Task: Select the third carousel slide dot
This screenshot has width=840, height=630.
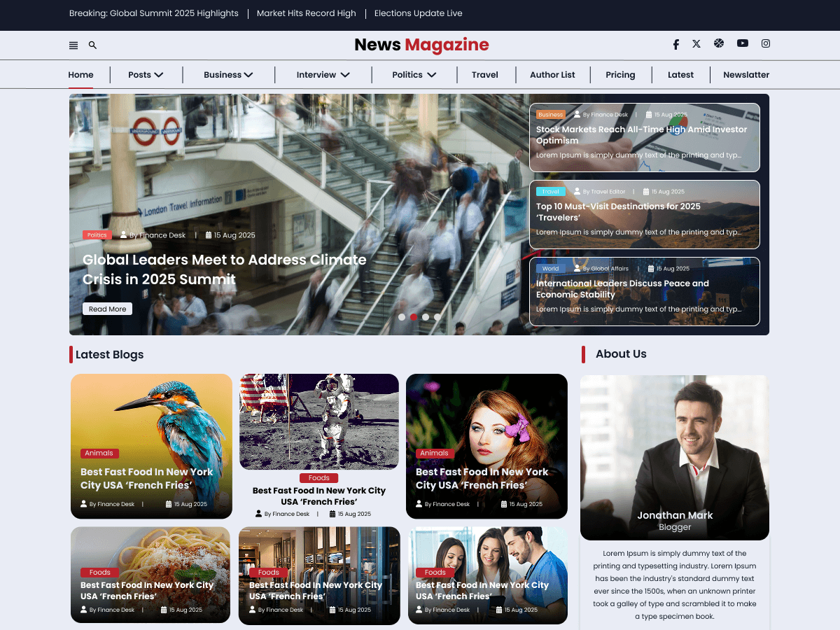Action: pos(426,317)
